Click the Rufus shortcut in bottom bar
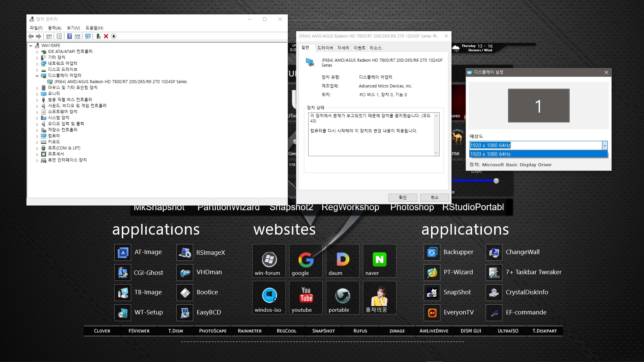 [x=360, y=331]
